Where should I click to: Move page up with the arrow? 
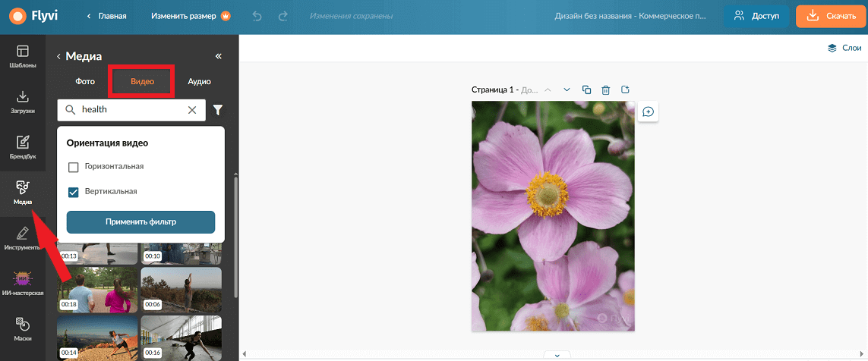click(x=548, y=89)
